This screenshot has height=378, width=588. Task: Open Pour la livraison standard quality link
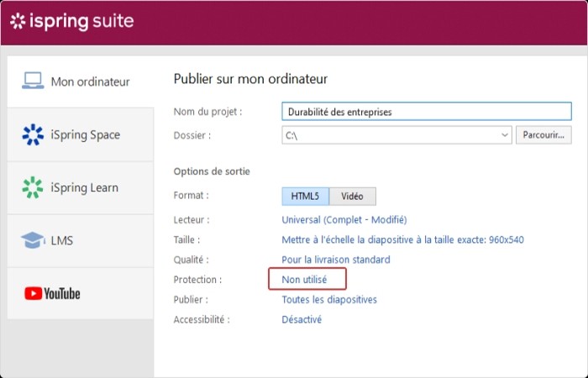coord(336,260)
